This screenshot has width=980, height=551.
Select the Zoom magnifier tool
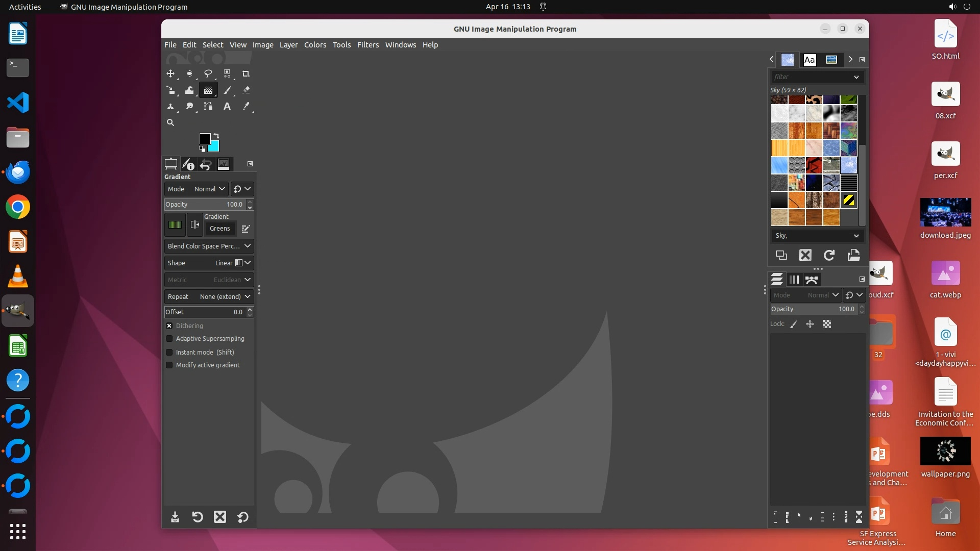click(x=170, y=122)
